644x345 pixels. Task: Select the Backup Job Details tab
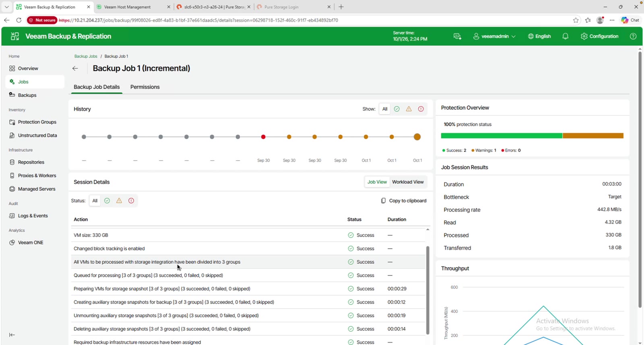click(x=97, y=87)
